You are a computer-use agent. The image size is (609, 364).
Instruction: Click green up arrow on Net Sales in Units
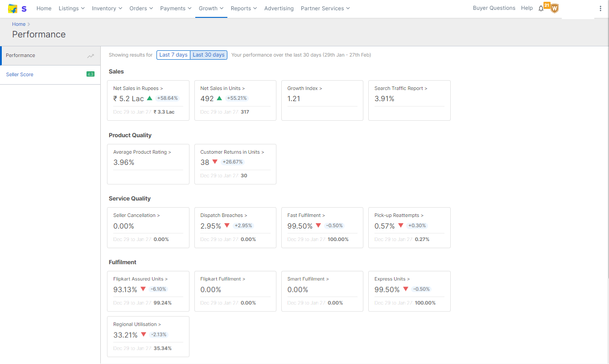click(x=219, y=98)
